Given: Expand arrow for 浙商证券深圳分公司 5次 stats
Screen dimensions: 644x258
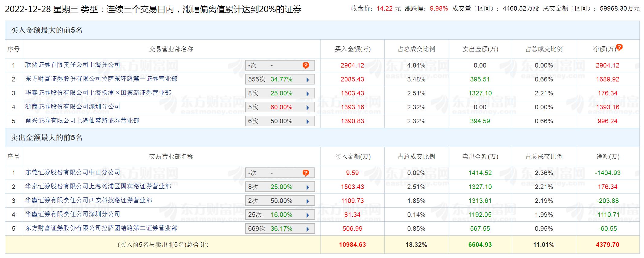Looking at the screenshot, I should pos(307,107).
